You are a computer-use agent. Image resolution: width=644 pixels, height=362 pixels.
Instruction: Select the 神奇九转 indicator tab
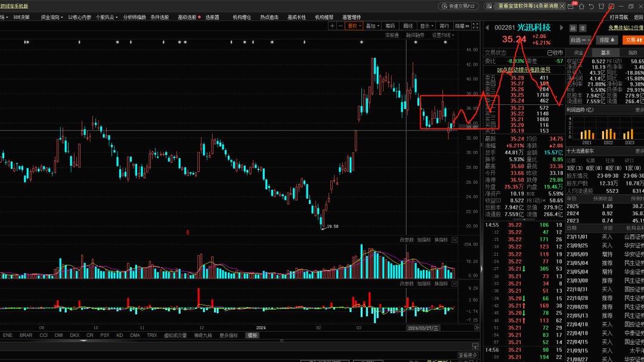click(203, 335)
